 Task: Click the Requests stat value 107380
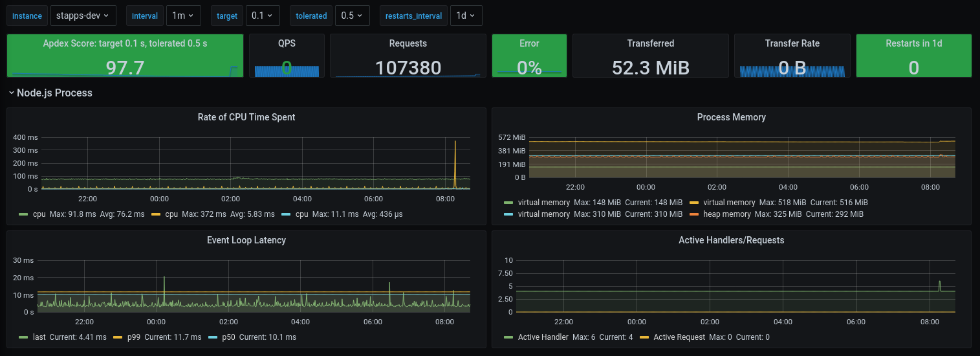click(x=408, y=67)
